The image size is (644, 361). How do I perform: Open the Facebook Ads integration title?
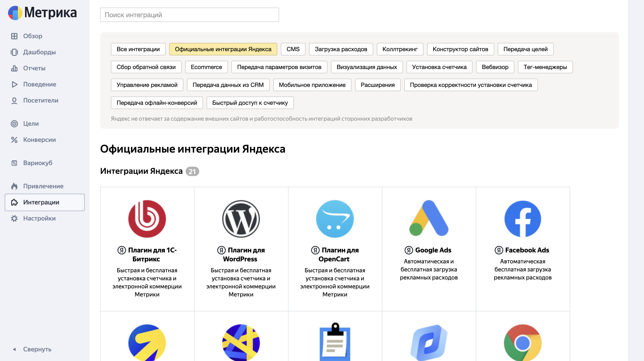coord(527,250)
